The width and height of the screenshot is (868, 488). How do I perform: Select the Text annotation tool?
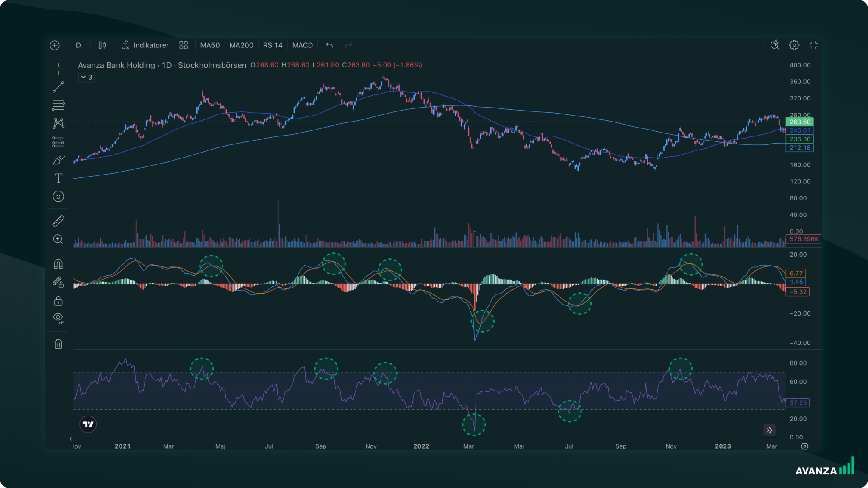pos(59,178)
